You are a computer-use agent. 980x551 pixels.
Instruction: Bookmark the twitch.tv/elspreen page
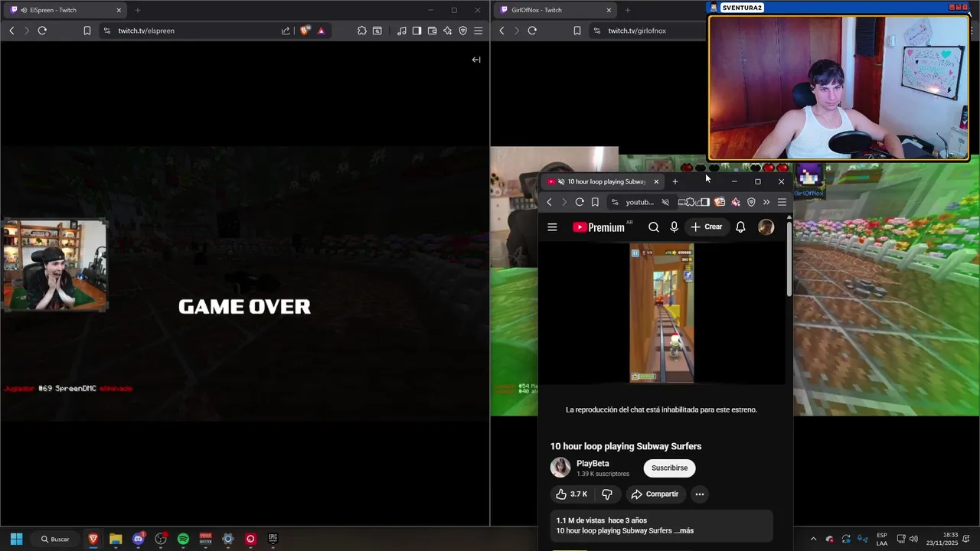pyautogui.click(x=87, y=31)
